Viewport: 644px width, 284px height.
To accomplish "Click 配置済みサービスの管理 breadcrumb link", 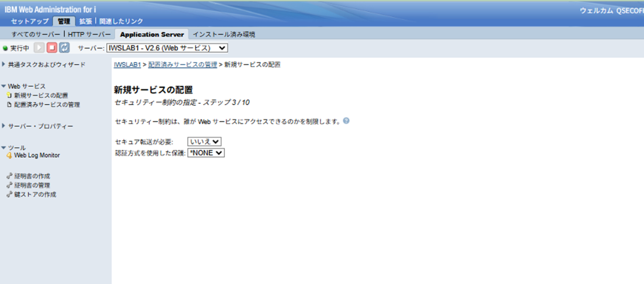I will (x=183, y=65).
